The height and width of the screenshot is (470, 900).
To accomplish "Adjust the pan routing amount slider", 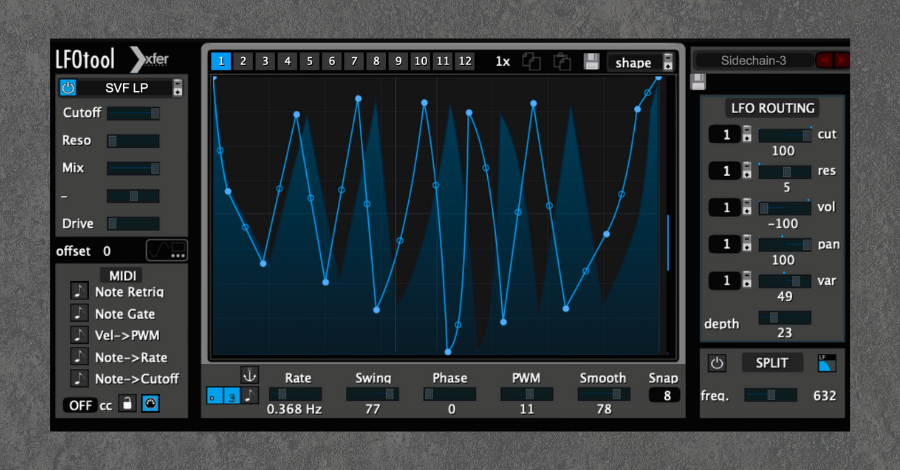I will coord(785,245).
